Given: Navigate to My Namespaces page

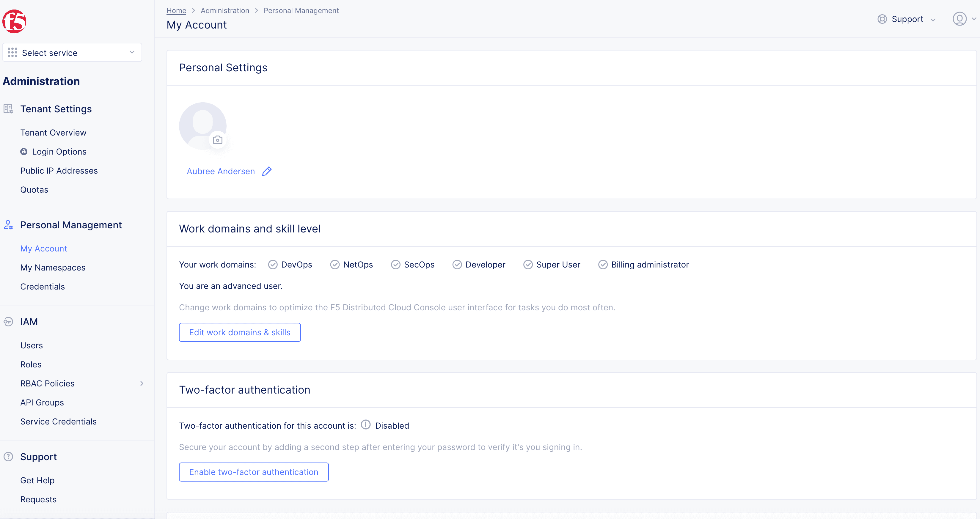Looking at the screenshot, I should click(x=53, y=267).
